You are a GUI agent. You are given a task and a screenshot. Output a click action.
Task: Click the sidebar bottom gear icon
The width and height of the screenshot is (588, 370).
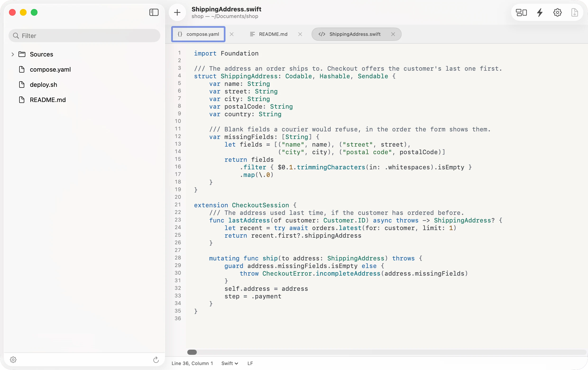click(13, 360)
